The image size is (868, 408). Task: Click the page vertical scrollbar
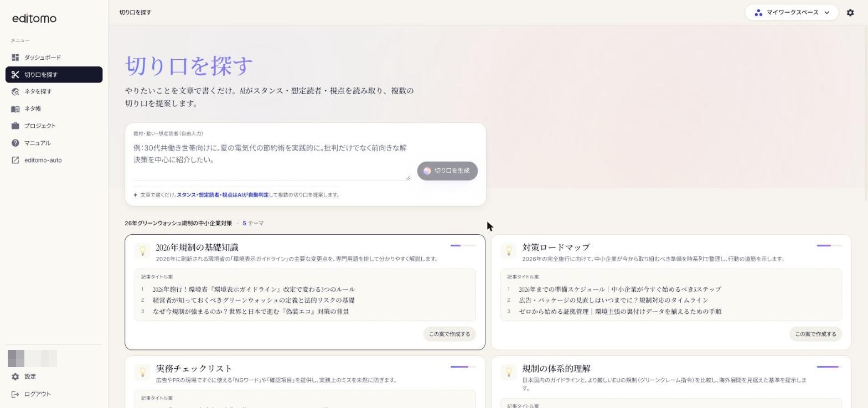coord(865,113)
